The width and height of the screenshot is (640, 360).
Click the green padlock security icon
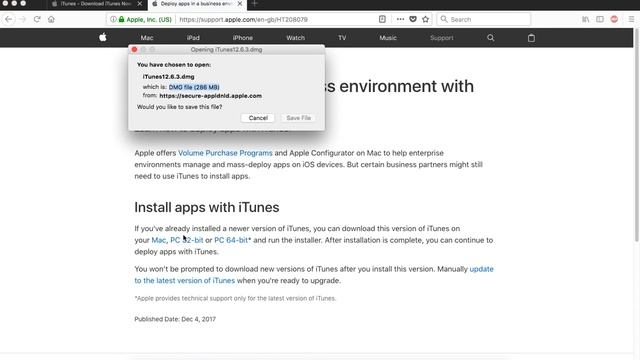pyautogui.click(x=121, y=19)
